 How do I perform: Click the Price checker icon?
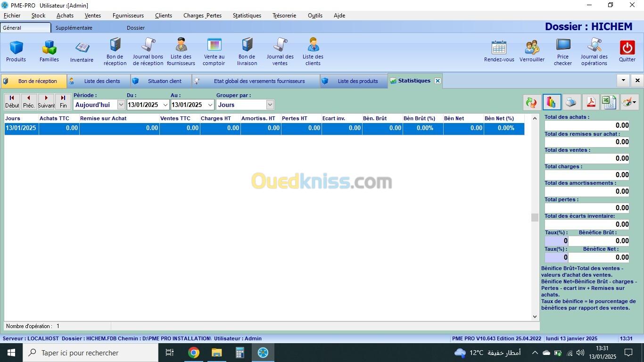[563, 51]
